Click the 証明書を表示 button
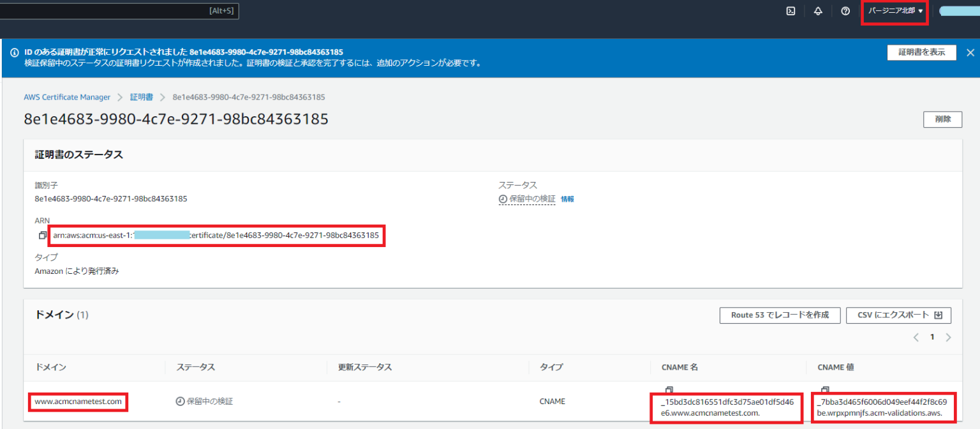 click(x=921, y=52)
